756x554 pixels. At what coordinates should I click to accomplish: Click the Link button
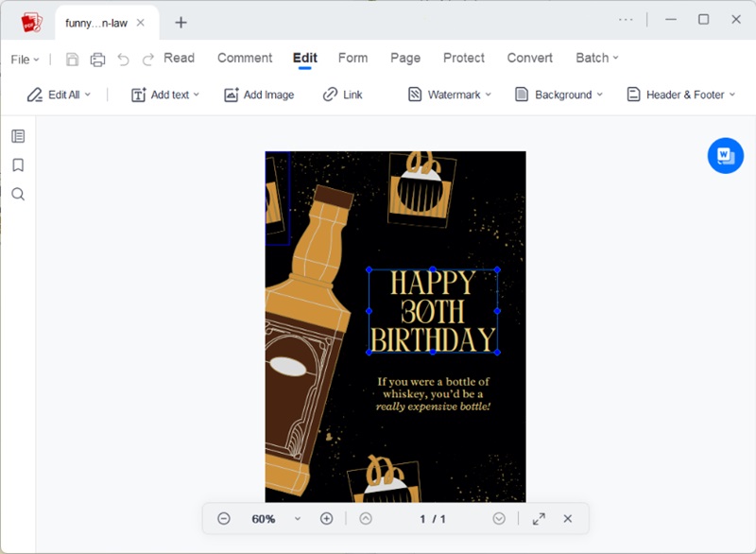coord(343,95)
